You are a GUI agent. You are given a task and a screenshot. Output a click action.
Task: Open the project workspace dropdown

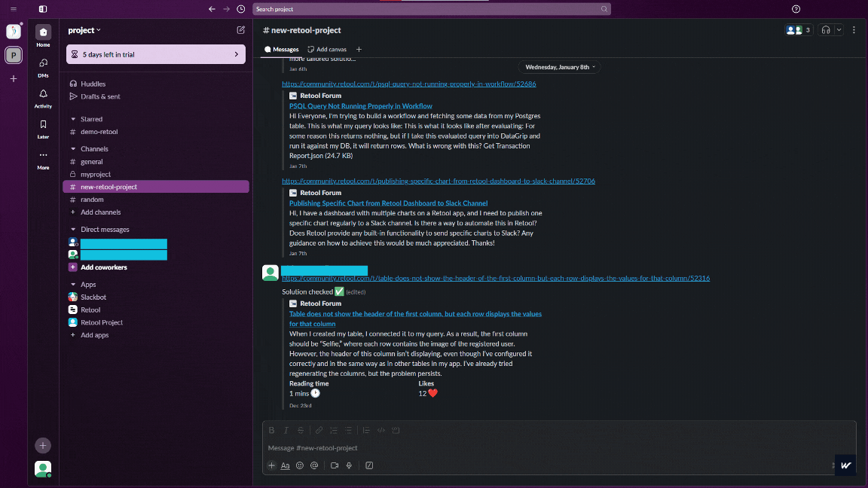tap(84, 30)
